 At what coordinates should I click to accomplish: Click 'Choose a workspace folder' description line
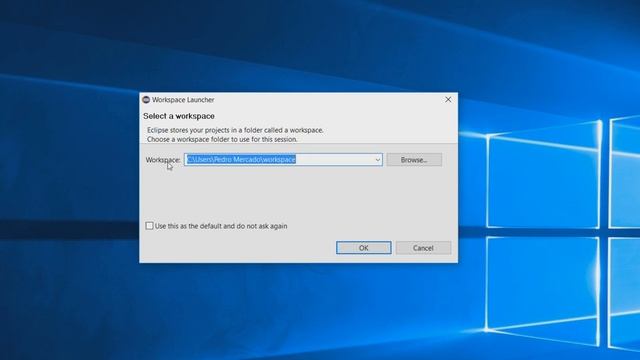point(222,139)
